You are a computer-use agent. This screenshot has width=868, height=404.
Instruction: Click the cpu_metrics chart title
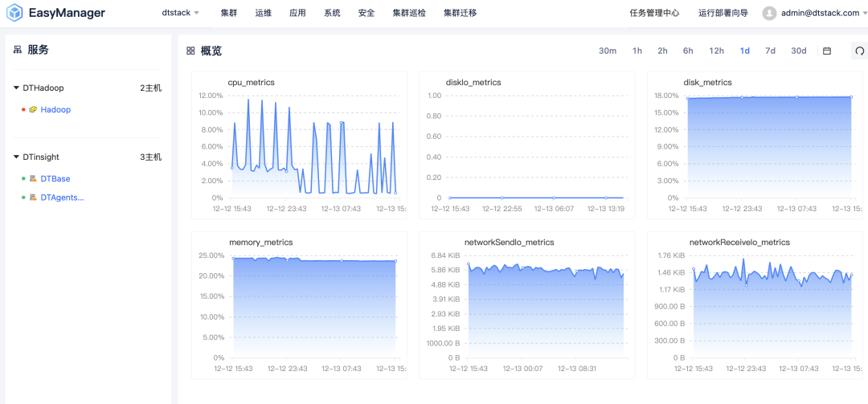[251, 83]
